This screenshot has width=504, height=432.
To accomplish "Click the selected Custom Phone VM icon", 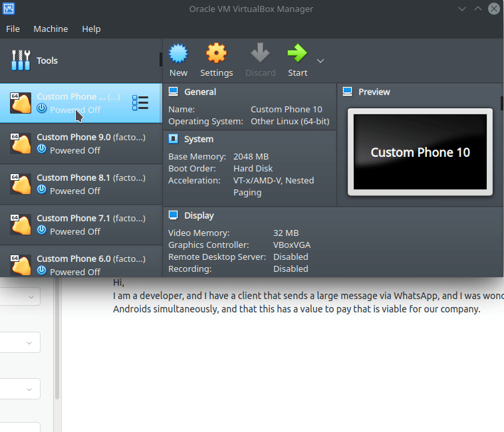I will (21, 103).
